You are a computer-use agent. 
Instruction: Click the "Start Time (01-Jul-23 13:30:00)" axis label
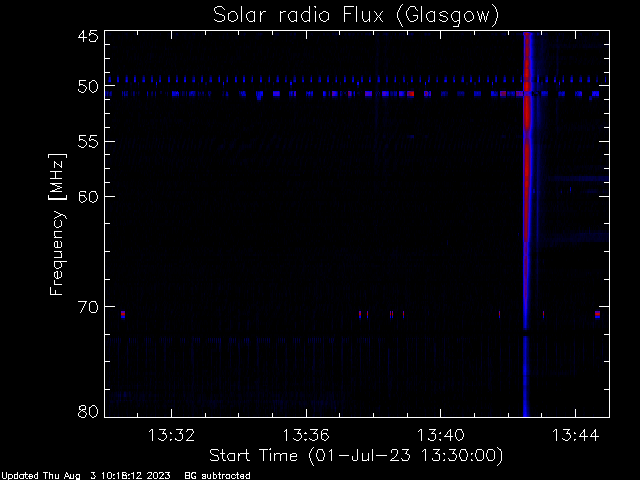(356, 455)
